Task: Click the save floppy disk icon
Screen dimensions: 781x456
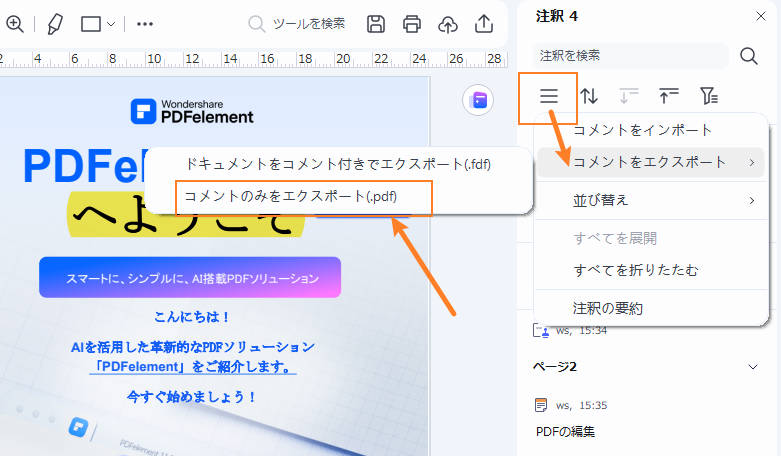Action: [x=376, y=24]
